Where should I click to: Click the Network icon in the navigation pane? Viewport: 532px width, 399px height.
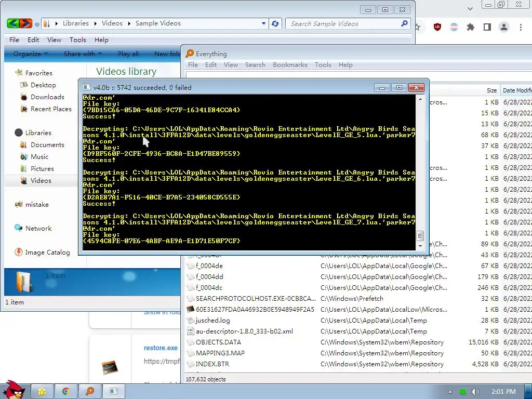click(x=19, y=228)
